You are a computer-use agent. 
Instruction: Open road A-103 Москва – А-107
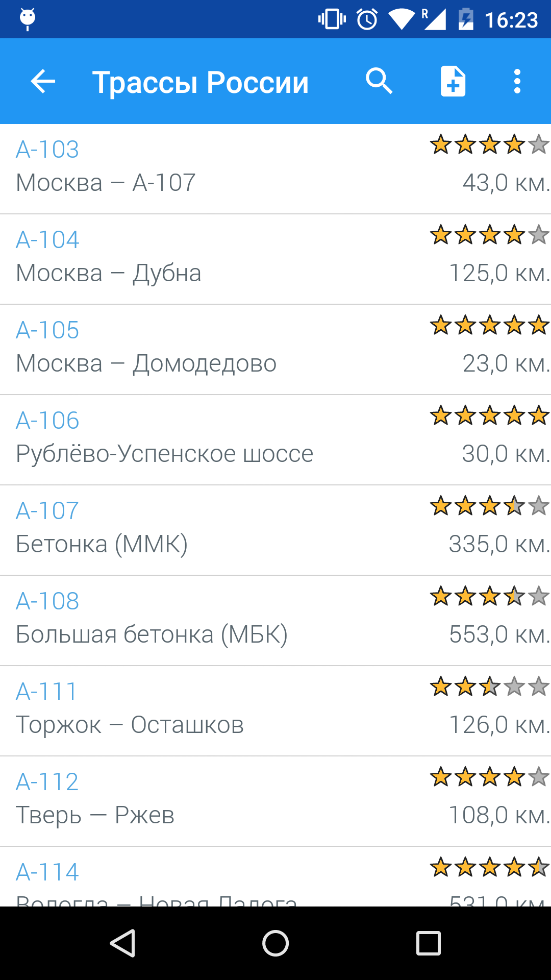(x=275, y=169)
